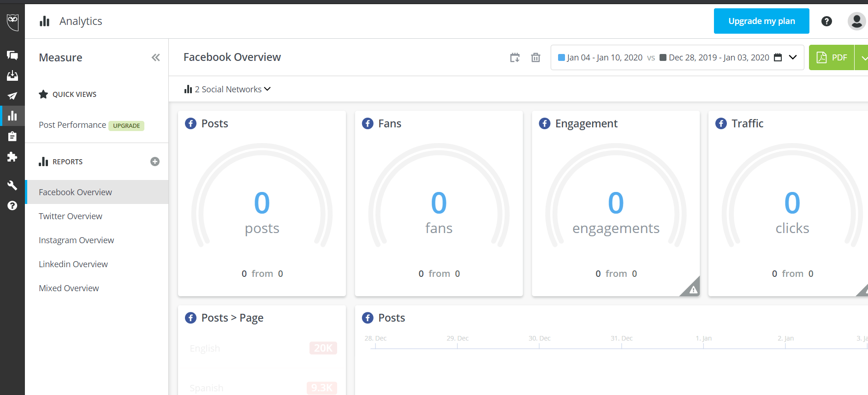This screenshot has width=868, height=395.
Task: Click the Facebook icon on Fans card
Action: coord(368,124)
